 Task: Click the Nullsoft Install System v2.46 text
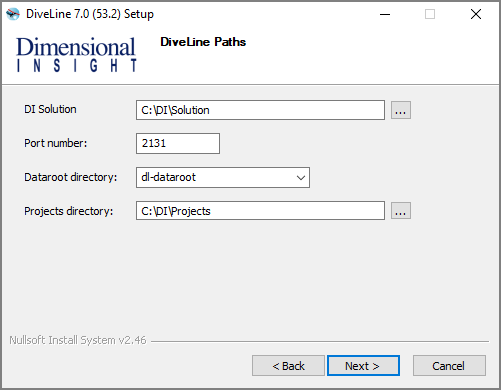(x=78, y=340)
